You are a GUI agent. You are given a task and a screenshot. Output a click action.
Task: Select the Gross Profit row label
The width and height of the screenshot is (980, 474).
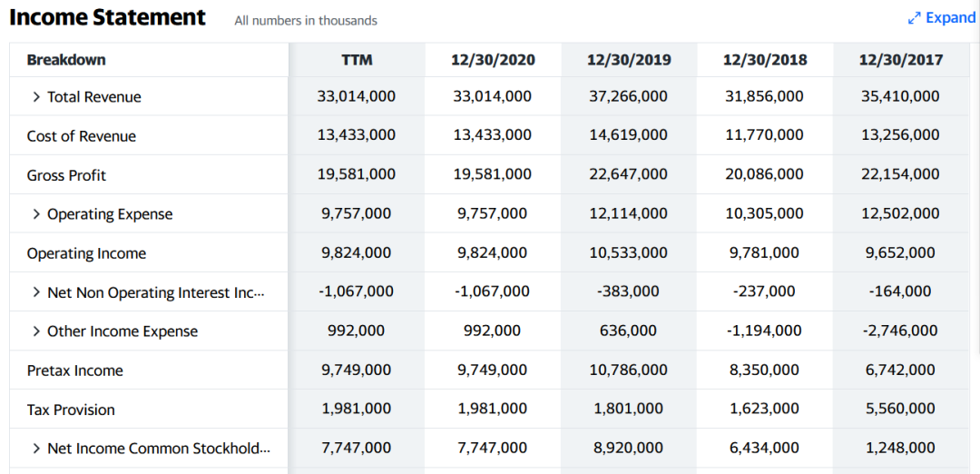pyautogui.click(x=66, y=175)
